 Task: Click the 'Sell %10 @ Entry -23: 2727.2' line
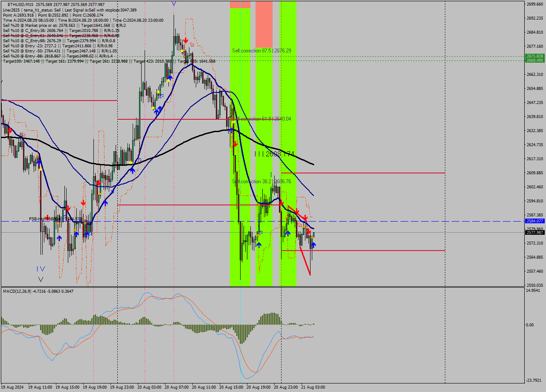[58, 46]
